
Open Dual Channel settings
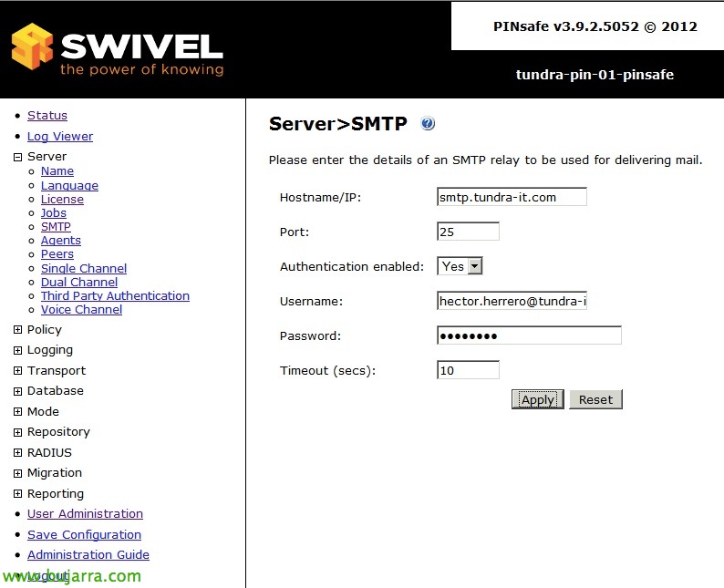point(79,282)
